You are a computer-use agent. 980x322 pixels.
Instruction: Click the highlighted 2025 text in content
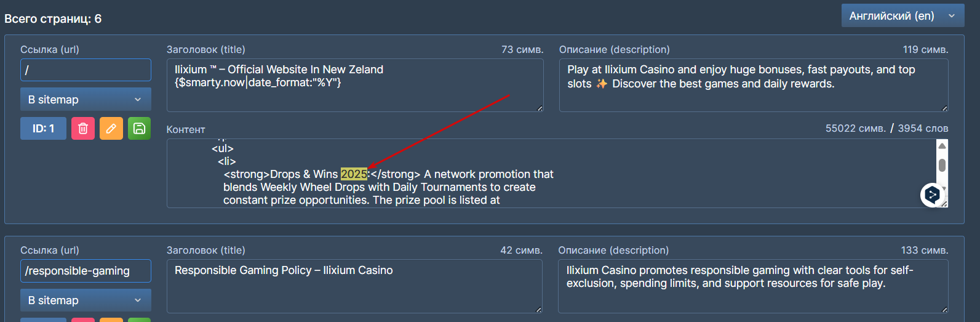[354, 174]
